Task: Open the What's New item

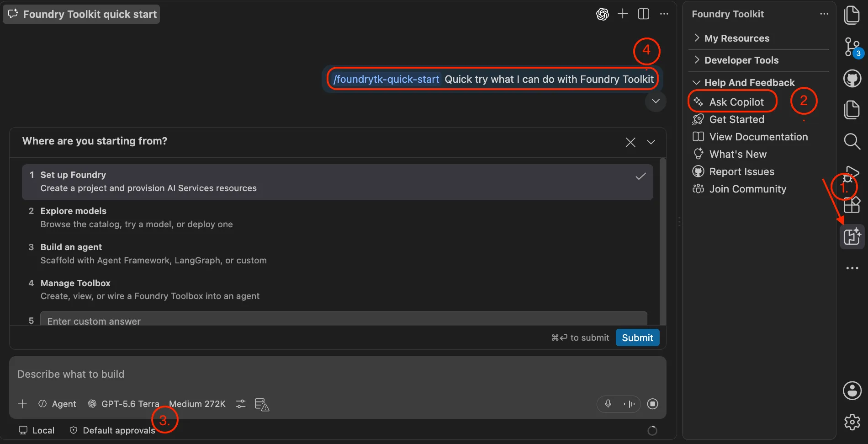Action: click(x=737, y=154)
